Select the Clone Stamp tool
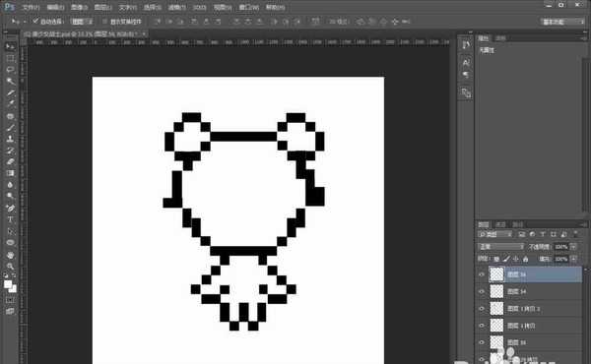Image resolution: width=591 pixels, height=364 pixels. 11,139
